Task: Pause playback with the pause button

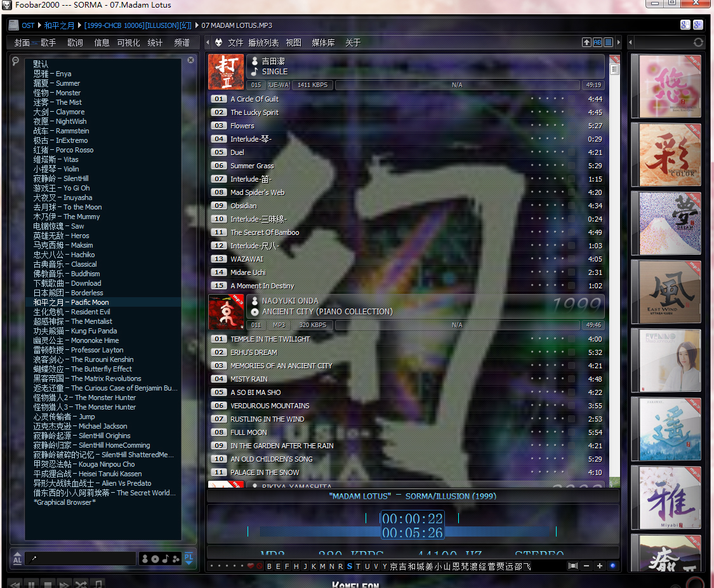Action: (x=32, y=584)
